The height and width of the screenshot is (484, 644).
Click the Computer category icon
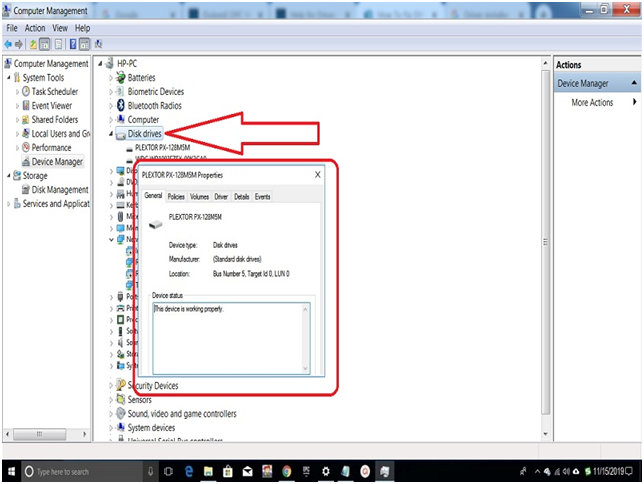click(120, 119)
